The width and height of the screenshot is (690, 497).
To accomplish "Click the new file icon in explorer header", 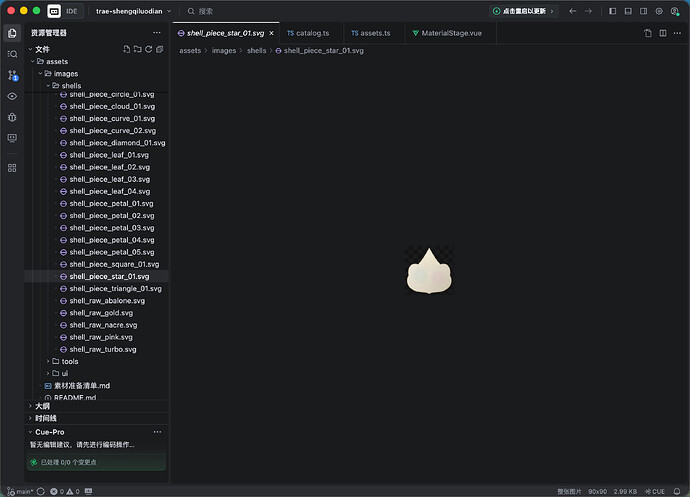I will pyautogui.click(x=126, y=49).
